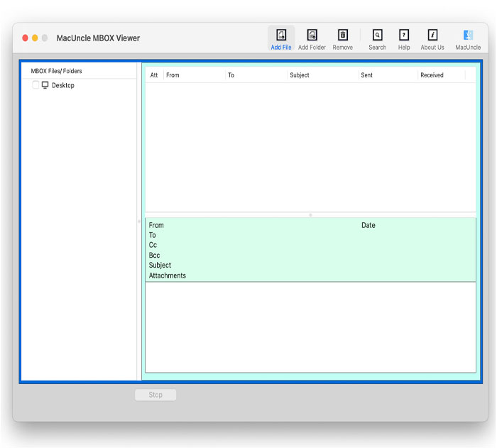Click the Add File toolbar icon
497x448 pixels.
281,35
